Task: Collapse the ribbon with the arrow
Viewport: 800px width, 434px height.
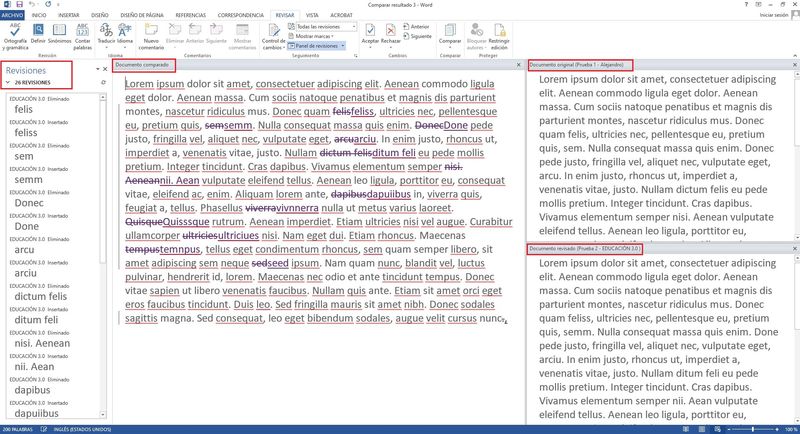Action: (794, 55)
